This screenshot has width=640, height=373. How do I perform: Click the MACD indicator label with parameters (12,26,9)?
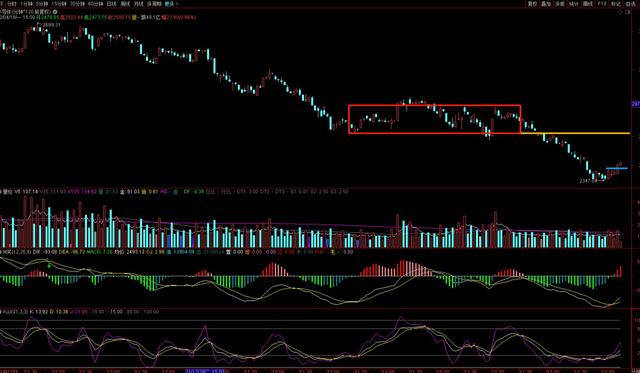coord(17,252)
